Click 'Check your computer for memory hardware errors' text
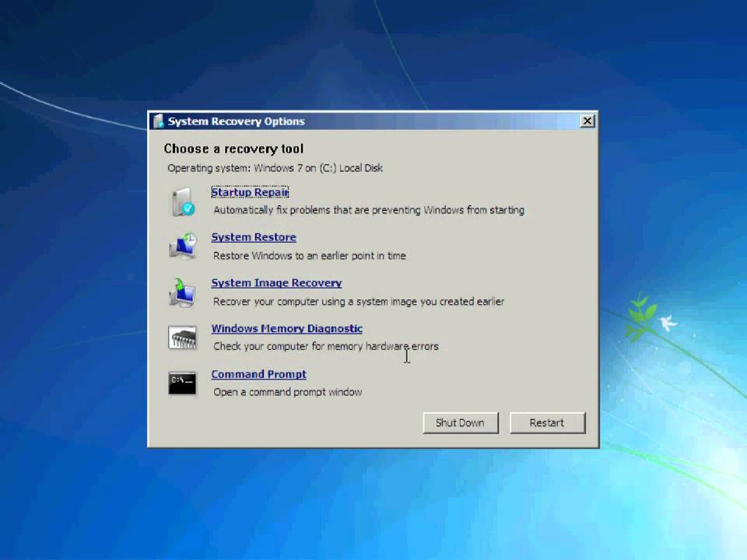The height and width of the screenshot is (560, 747). pyautogui.click(x=326, y=346)
